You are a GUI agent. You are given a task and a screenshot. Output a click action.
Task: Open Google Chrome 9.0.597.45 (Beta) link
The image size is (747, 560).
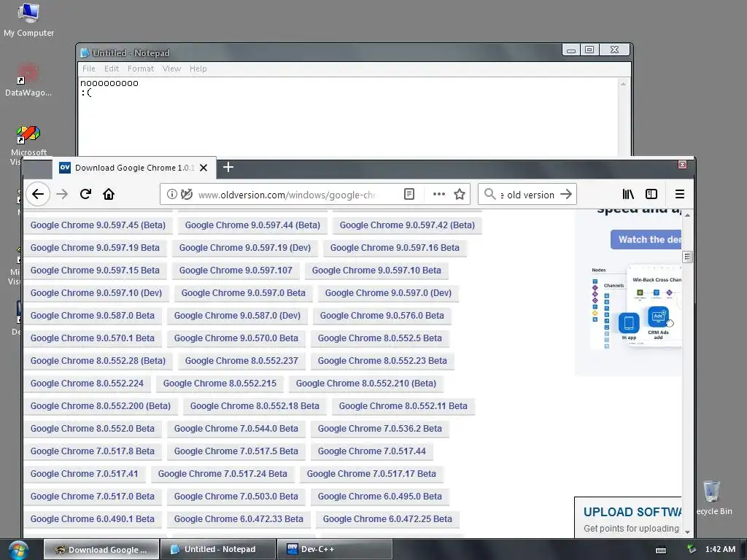click(x=98, y=225)
